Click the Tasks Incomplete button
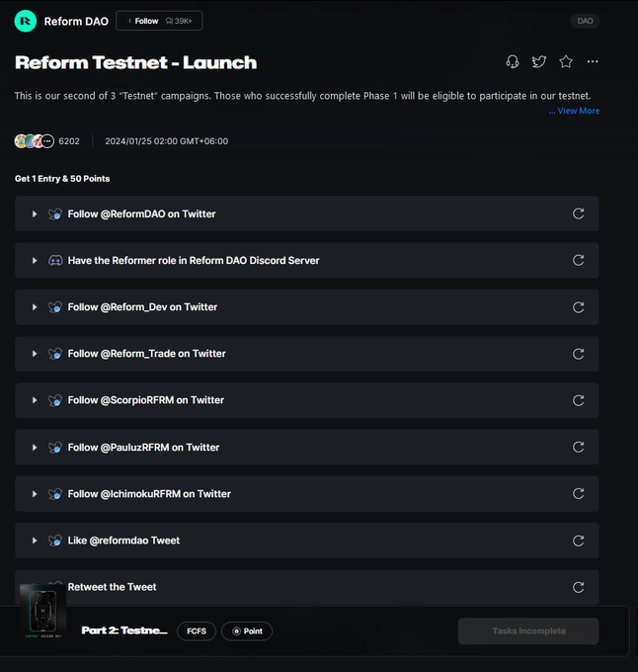 coord(528,630)
